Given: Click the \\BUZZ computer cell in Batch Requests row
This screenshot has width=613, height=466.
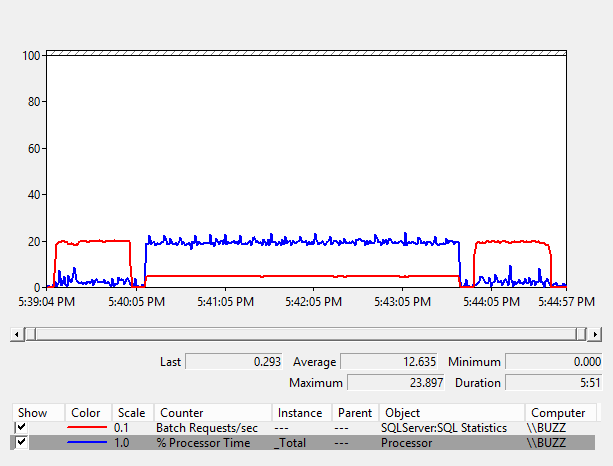Looking at the screenshot, I should (x=546, y=428).
